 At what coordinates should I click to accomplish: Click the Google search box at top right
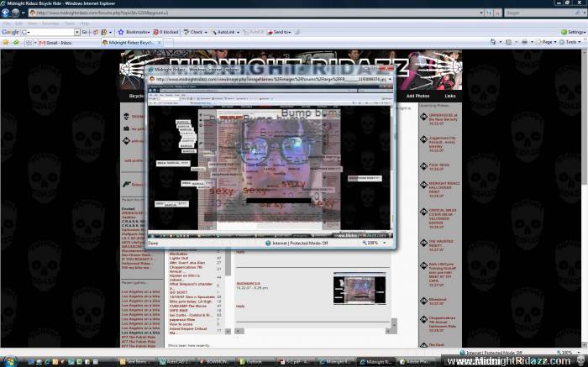[x=538, y=13]
